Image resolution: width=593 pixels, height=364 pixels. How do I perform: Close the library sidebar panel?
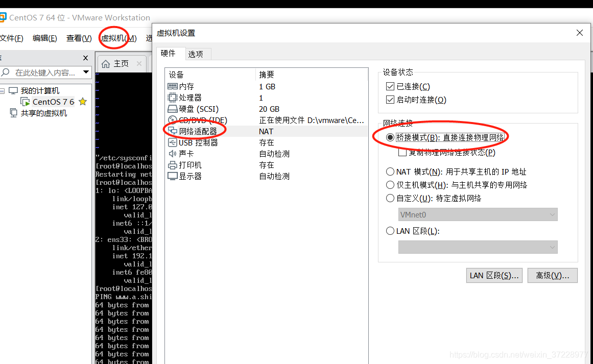tap(85, 58)
